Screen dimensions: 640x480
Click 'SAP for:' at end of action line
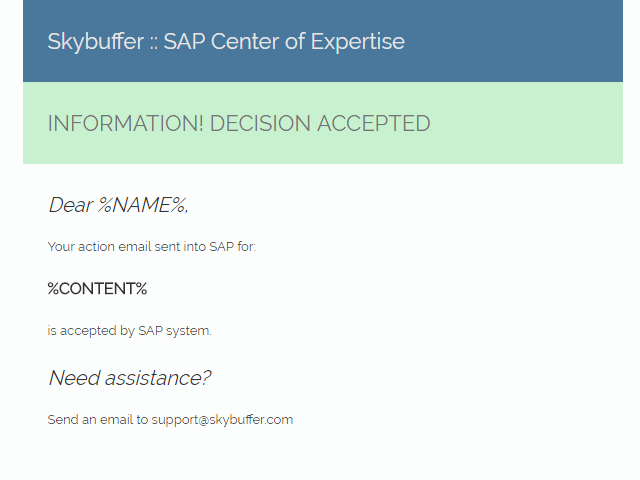point(233,247)
